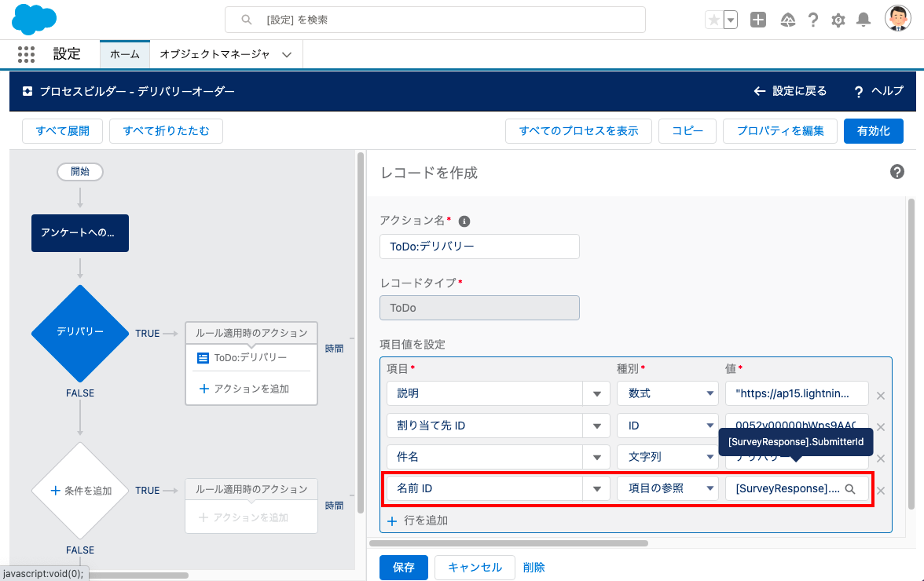Click 時間 label next to デリバリー actions
The height and width of the screenshot is (581, 924).
click(x=334, y=349)
